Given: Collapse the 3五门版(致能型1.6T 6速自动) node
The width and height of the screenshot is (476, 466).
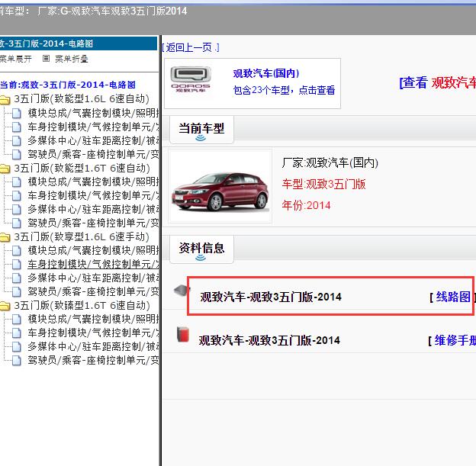Looking at the screenshot, I should click(x=82, y=168).
